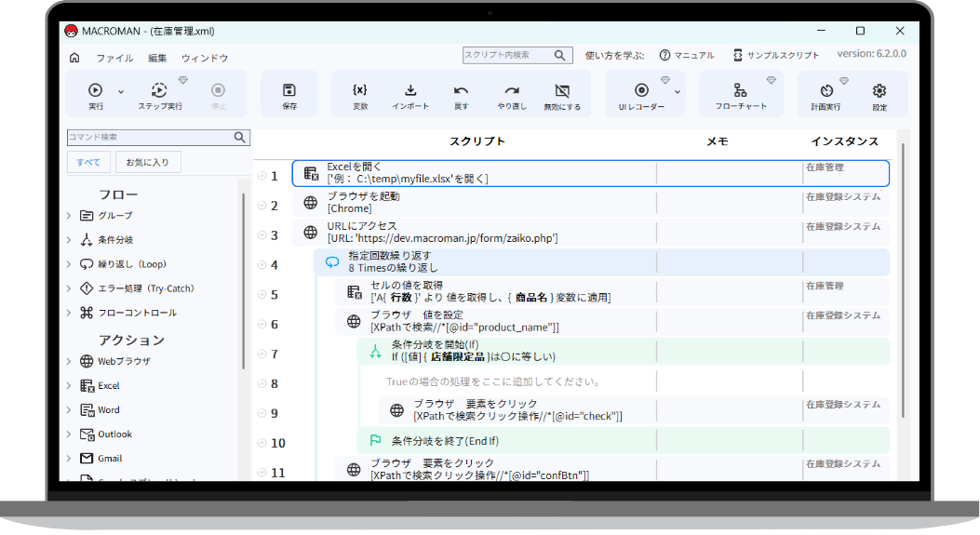Open the マニュアル link

click(x=687, y=55)
